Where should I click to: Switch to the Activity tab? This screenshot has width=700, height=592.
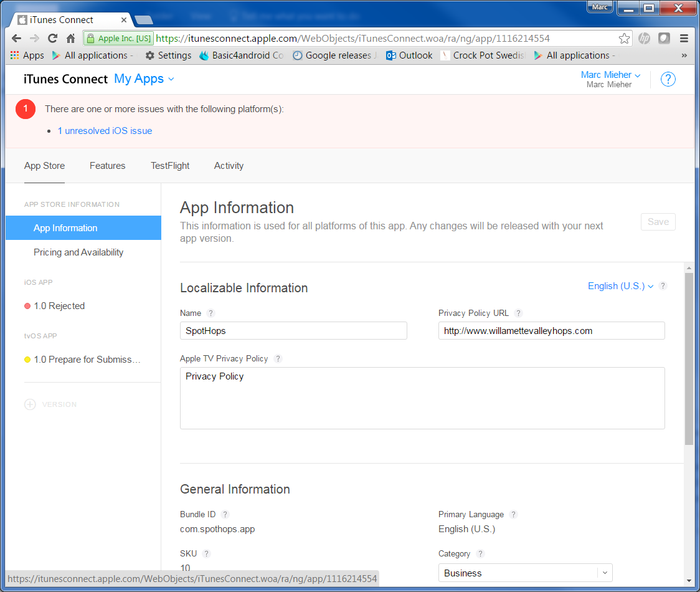pyautogui.click(x=229, y=166)
